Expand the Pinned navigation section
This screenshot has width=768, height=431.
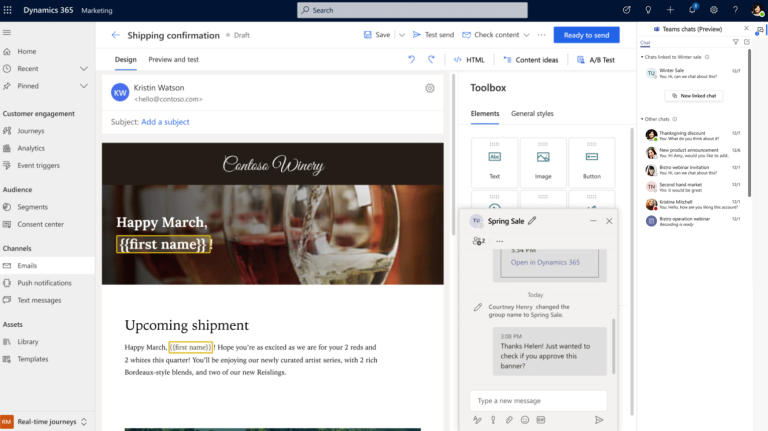[84, 86]
